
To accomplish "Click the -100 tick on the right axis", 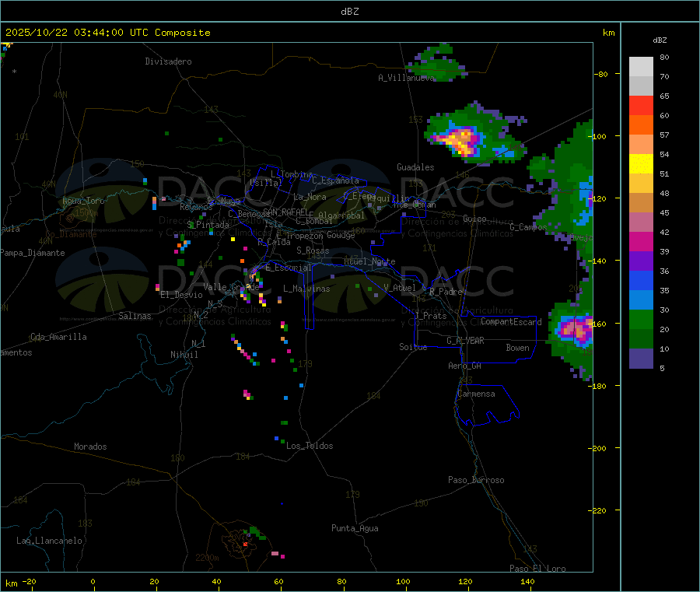I will pyautogui.click(x=599, y=136).
